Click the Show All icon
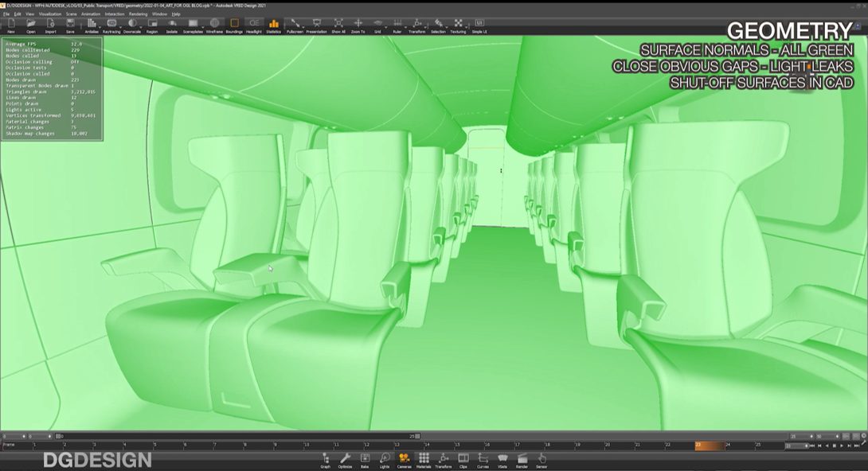Viewport: 868px width, 471px height. pos(338,25)
